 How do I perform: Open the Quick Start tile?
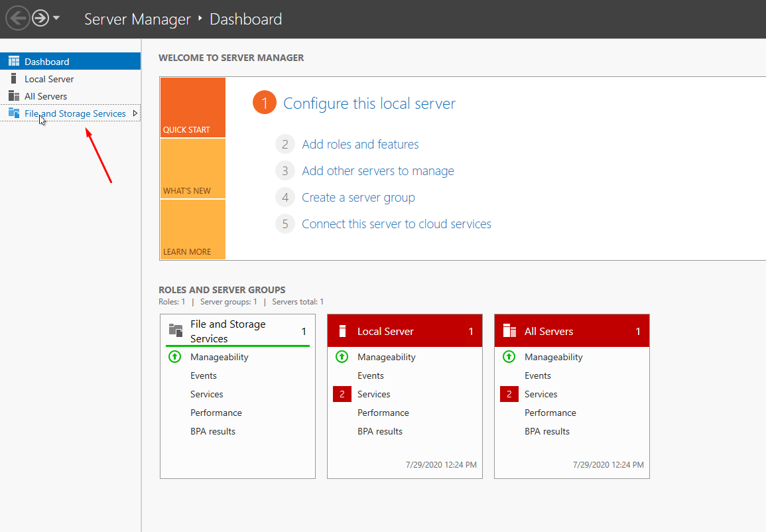192,107
